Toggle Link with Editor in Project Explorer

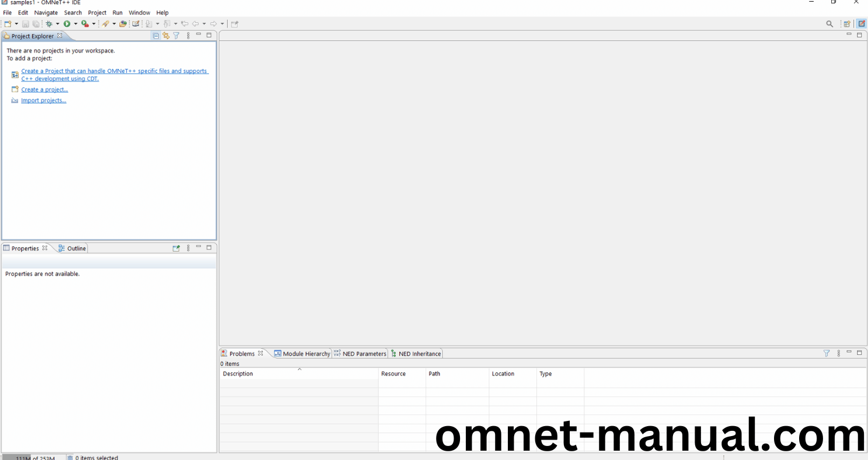pyautogui.click(x=166, y=36)
